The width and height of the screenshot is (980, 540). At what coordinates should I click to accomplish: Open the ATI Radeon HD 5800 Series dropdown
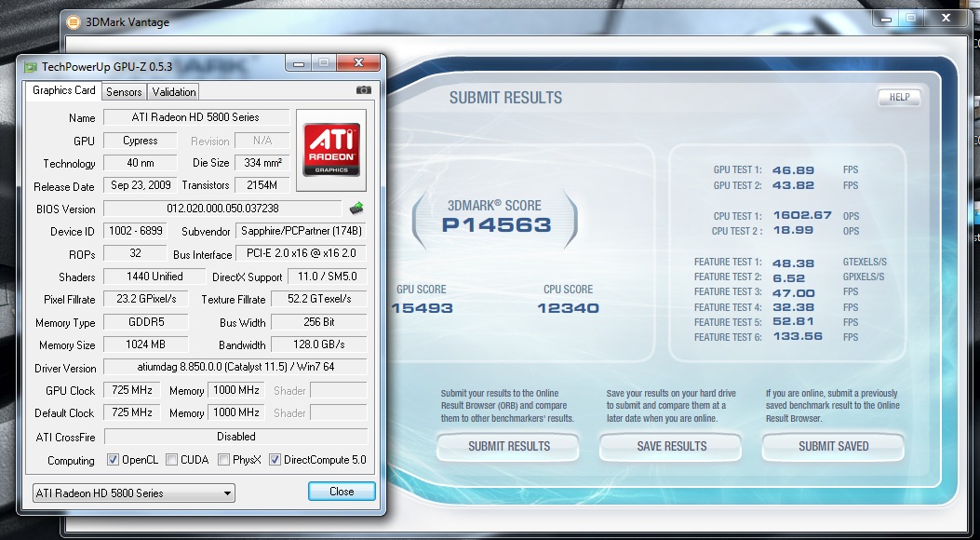[134, 493]
